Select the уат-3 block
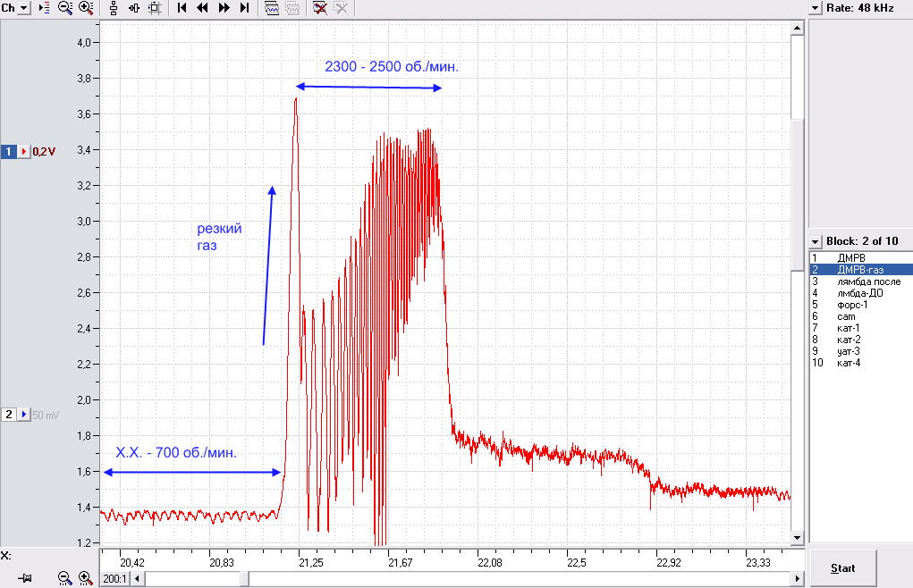Viewport: 913px width, 588px height. click(860, 351)
